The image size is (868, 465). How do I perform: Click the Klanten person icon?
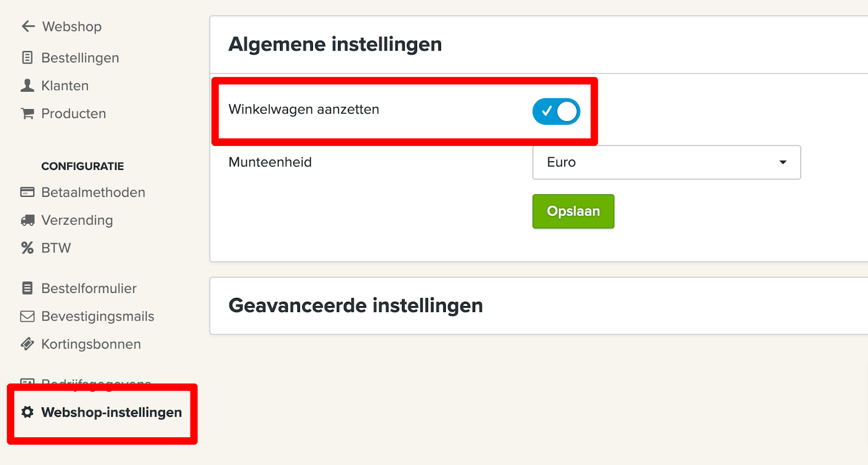point(27,85)
